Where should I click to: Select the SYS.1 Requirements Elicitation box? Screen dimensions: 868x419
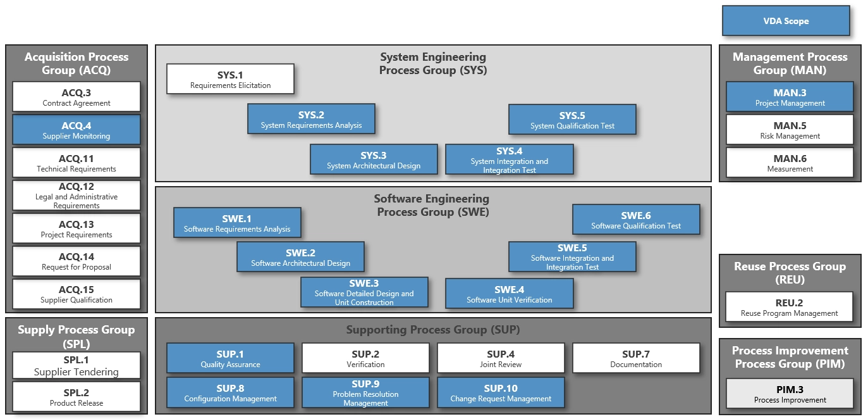coord(230,79)
